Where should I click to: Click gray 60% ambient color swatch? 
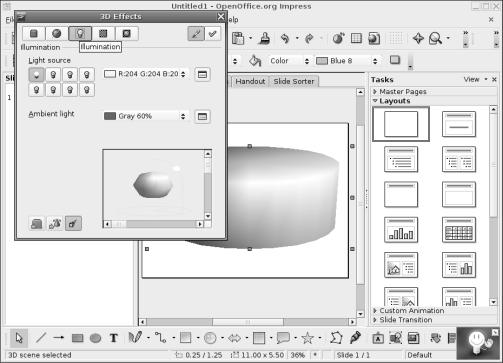click(110, 116)
